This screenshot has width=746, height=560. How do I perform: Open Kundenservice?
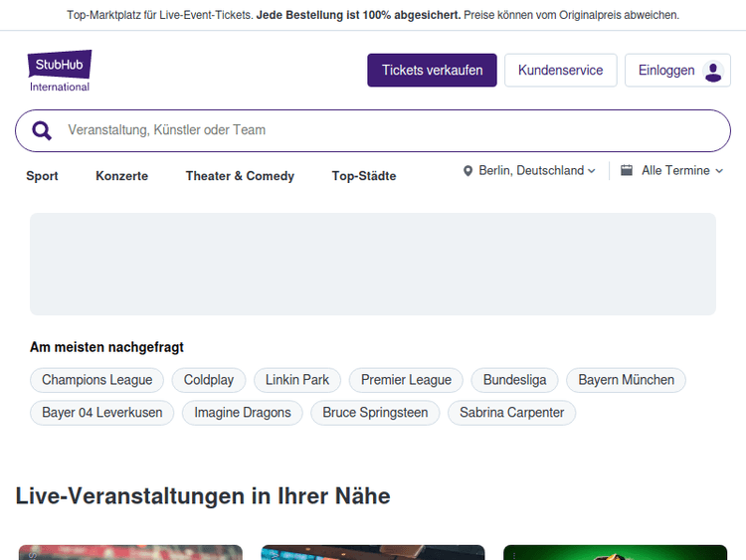tap(560, 71)
